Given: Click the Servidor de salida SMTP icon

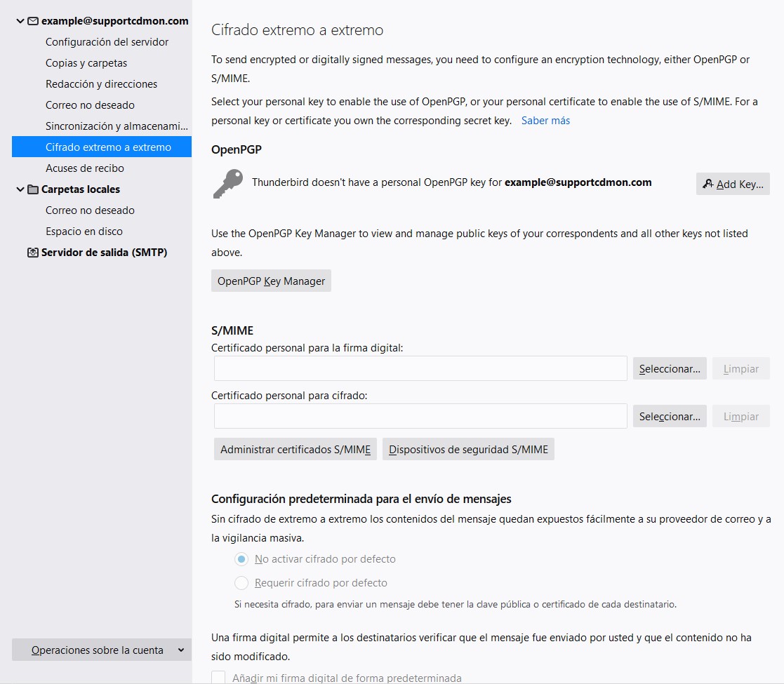Looking at the screenshot, I should tap(33, 253).
